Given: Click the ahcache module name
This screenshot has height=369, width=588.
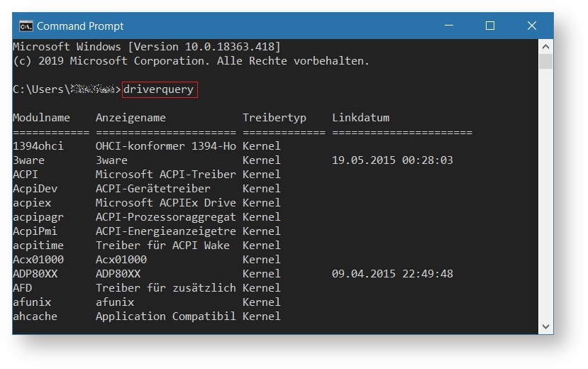Looking at the screenshot, I should click(35, 316).
